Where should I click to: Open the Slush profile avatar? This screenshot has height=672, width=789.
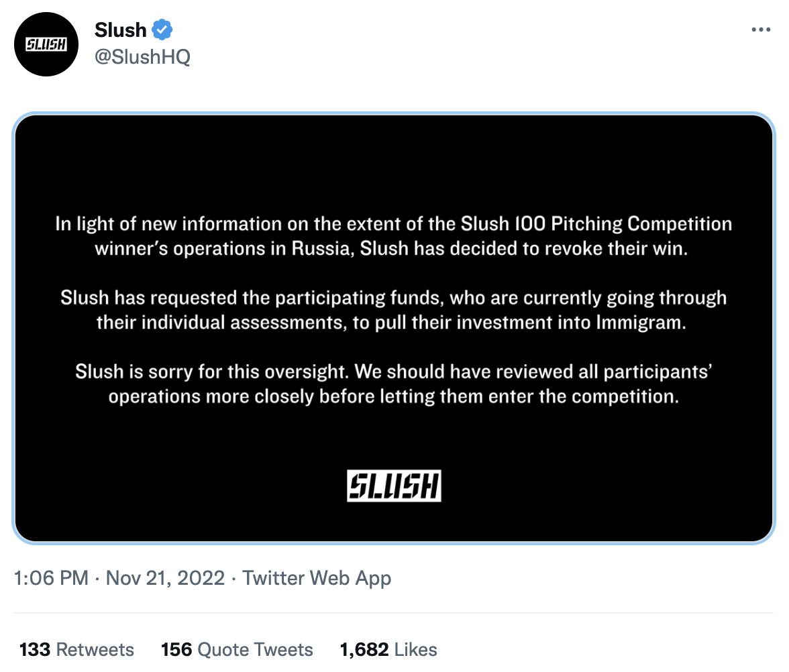(x=46, y=44)
